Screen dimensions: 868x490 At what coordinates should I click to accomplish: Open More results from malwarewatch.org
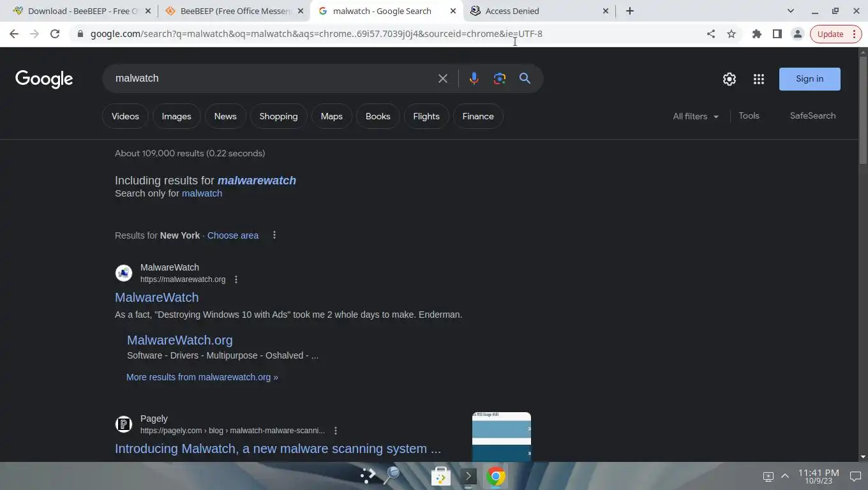tap(202, 377)
